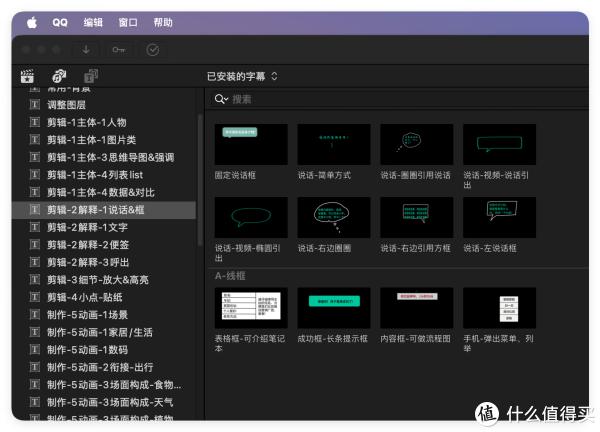600x432 pixels.
Task: Select the 说话-左说话框 thumbnail
Action: click(499, 217)
